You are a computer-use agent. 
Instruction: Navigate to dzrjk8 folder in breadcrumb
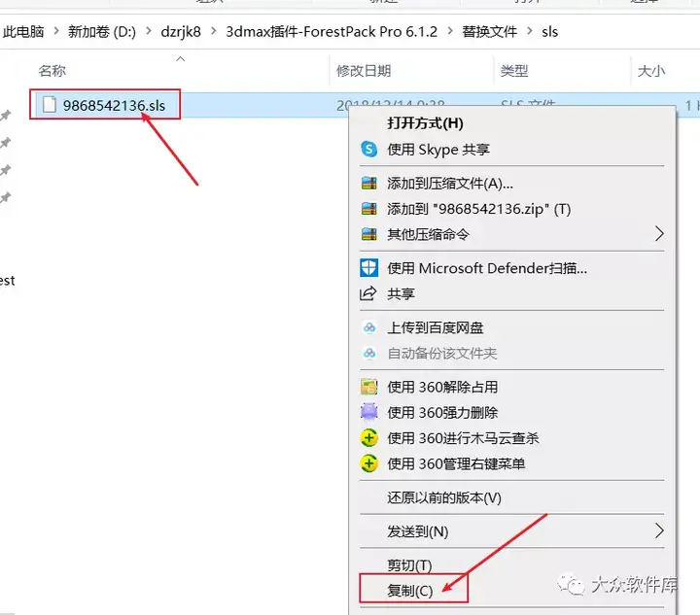coord(181,32)
